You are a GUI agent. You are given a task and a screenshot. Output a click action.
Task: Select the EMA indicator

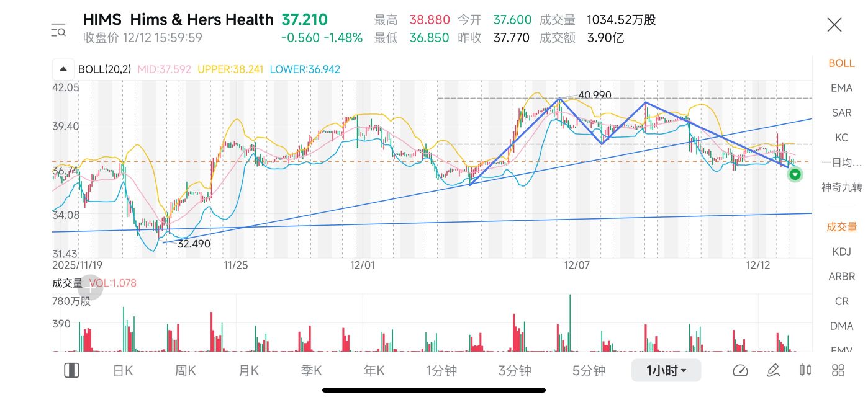pyautogui.click(x=841, y=88)
